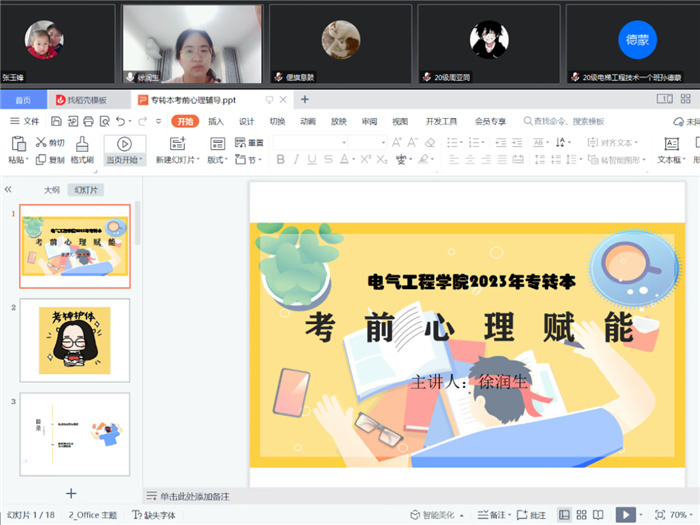
Task: Click the add slide plus icon below thumbnails
Action: (x=71, y=493)
